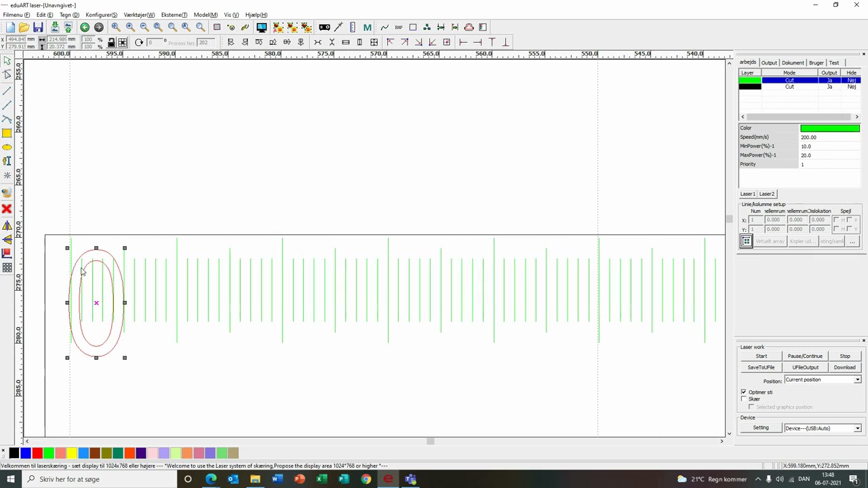The width and height of the screenshot is (868, 488).
Task: Toggle the Y row H mirror checkbox
Action: click(x=836, y=229)
